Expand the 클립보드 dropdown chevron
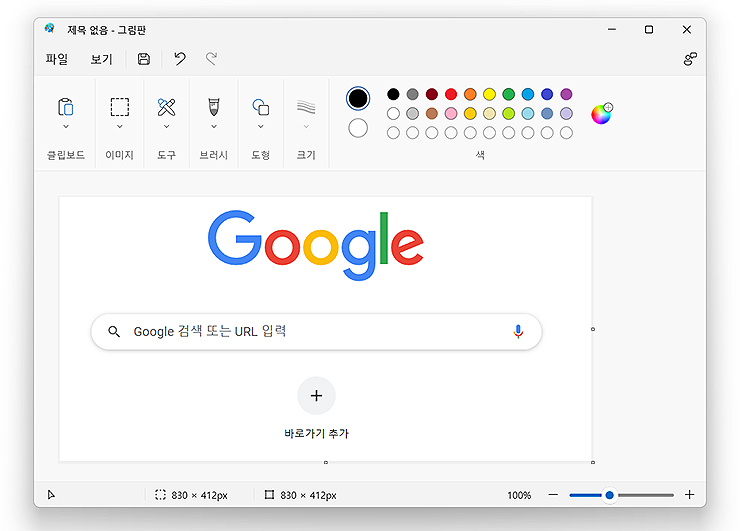Viewport: 740px width, 531px height. [66, 126]
